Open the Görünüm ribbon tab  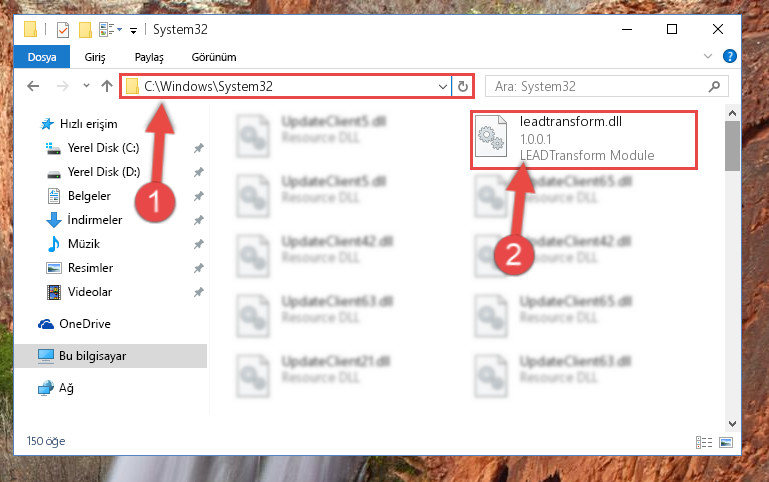point(214,57)
